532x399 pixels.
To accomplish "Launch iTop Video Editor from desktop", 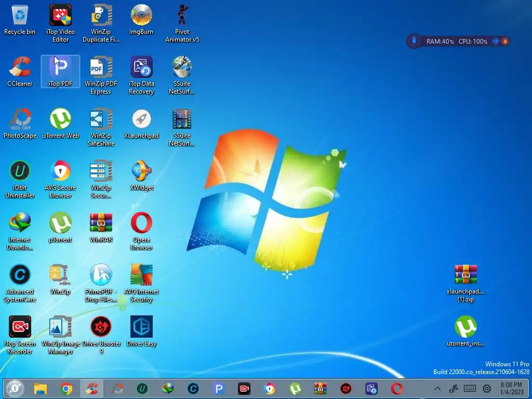I will click(60, 23).
